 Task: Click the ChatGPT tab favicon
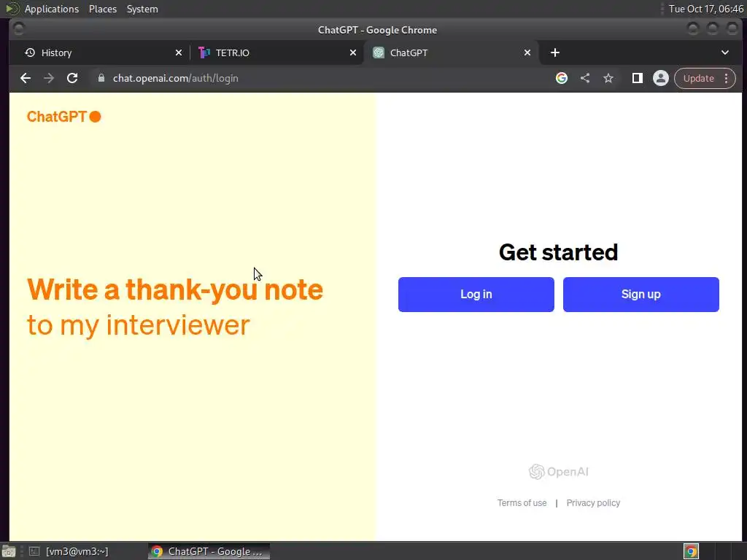(379, 52)
